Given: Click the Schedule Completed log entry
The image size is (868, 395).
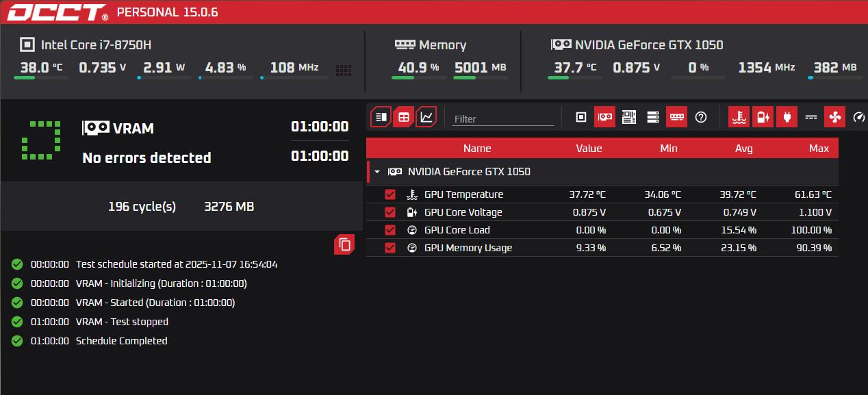Looking at the screenshot, I should click(x=121, y=341).
